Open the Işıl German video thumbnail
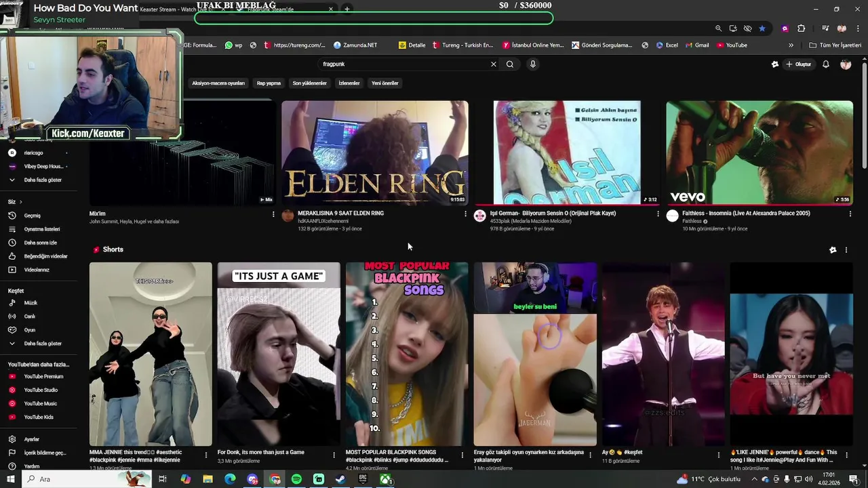The height and width of the screenshot is (488, 868). tap(567, 152)
